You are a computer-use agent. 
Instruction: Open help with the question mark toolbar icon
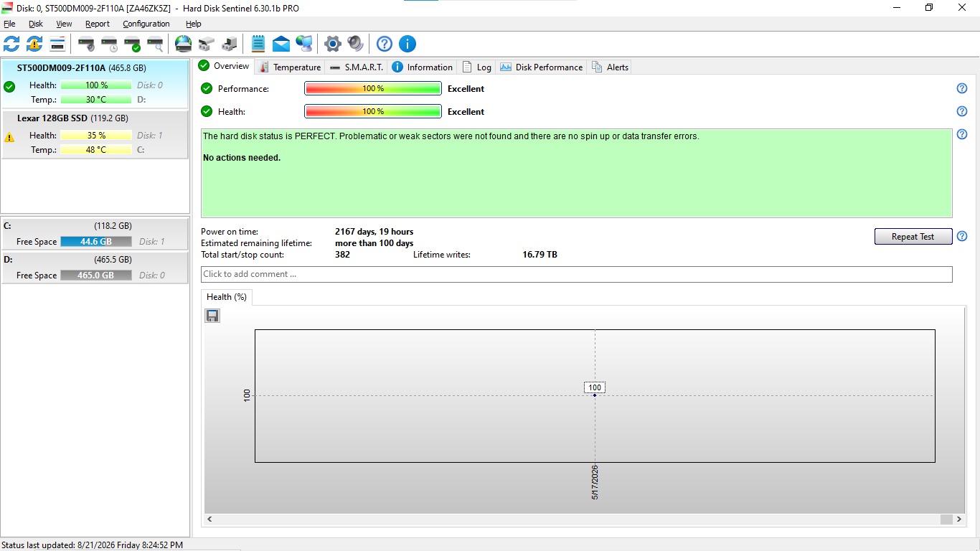385,44
